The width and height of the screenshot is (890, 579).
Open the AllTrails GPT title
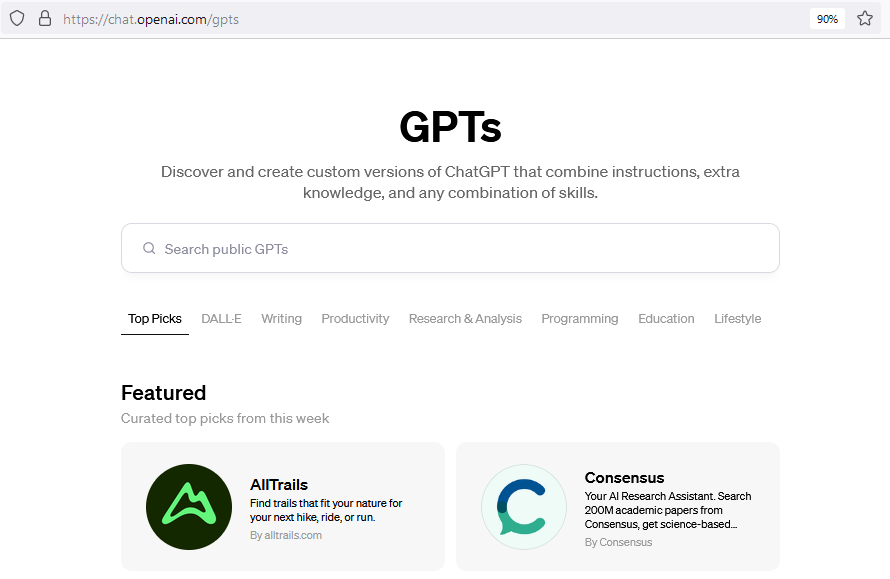point(279,484)
